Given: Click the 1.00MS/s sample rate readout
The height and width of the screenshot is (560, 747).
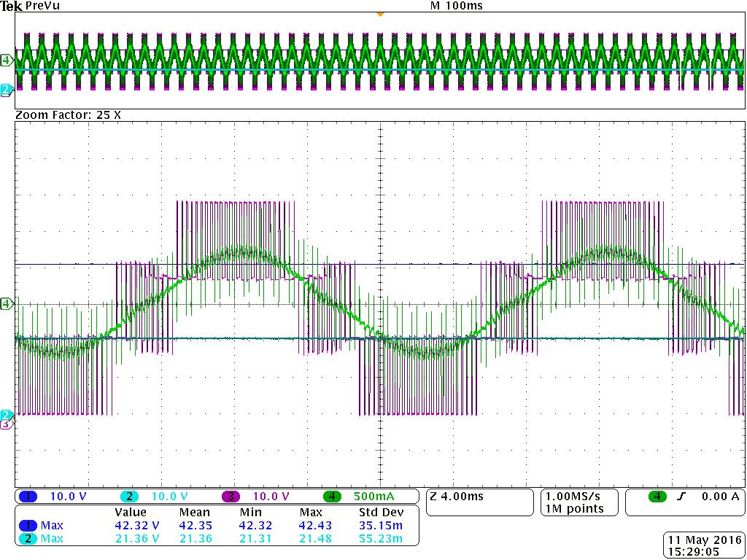Looking at the screenshot, I should [573, 496].
